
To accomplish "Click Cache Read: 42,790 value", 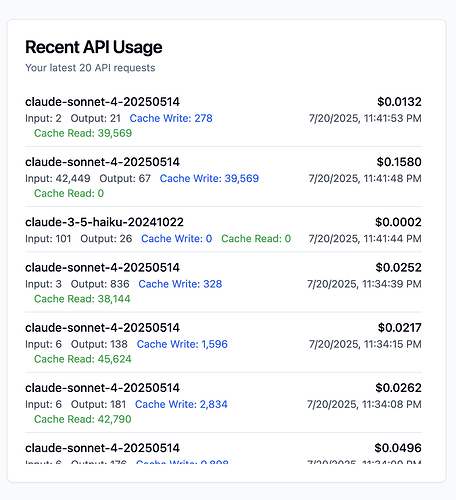I will 83,419.
